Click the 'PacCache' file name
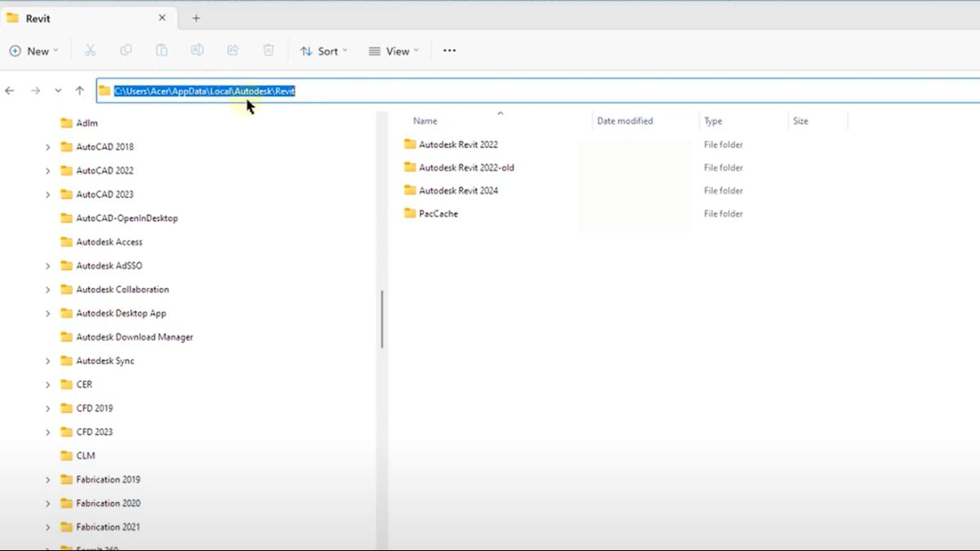 [439, 214]
